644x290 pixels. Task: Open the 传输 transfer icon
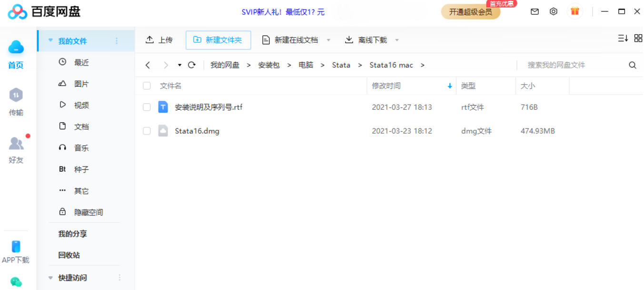point(16,95)
